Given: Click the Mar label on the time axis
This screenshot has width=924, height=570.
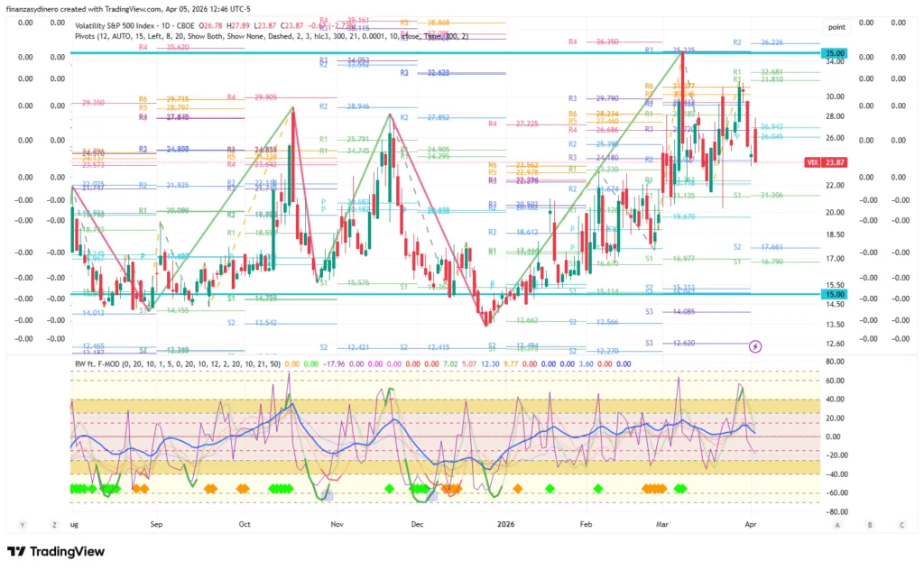Looking at the screenshot, I should pyautogui.click(x=663, y=524).
